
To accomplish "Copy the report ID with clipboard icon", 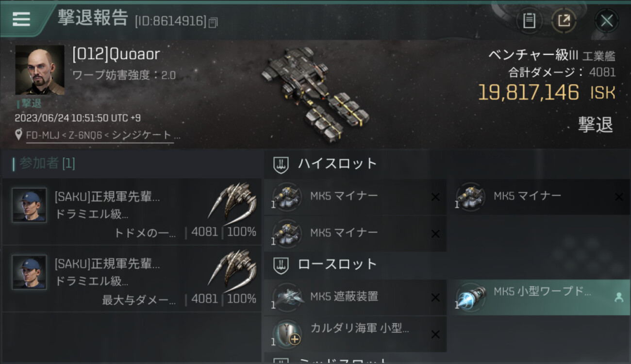I will pyautogui.click(x=213, y=22).
